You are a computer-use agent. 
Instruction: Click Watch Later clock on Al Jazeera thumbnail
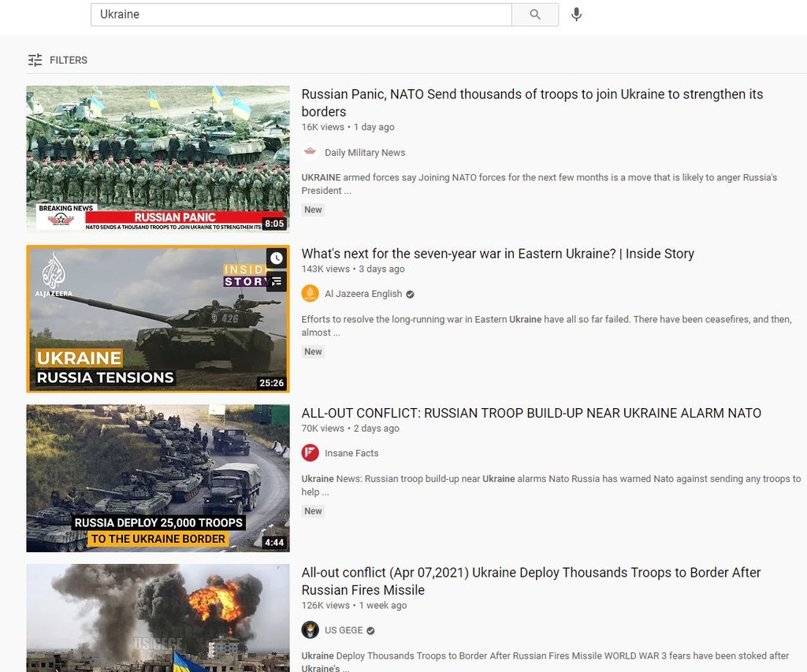tap(277, 258)
